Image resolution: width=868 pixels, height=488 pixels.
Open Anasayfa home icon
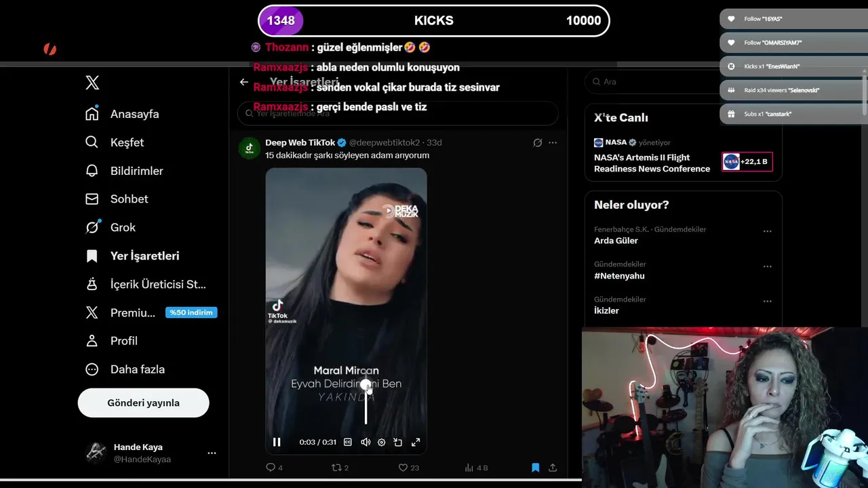tap(92, 114)
